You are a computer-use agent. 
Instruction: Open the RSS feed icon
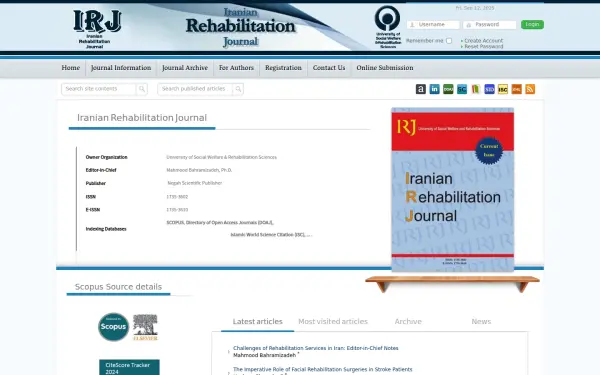[530, 89]
